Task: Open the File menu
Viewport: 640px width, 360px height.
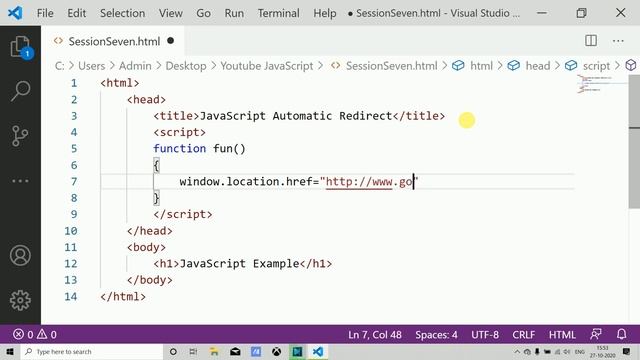Action: coord(45,13)
